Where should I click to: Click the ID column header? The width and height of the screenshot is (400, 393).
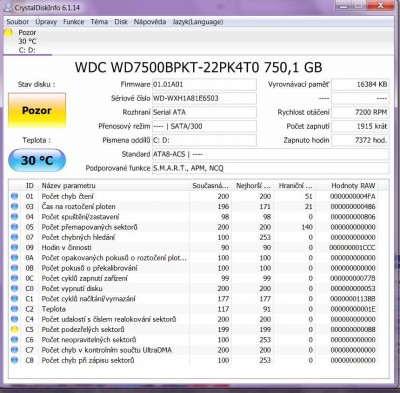point(30,186)
